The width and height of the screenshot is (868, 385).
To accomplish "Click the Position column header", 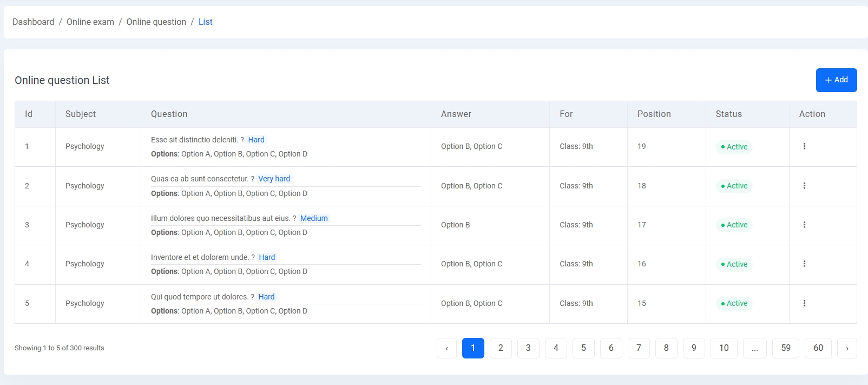I will (654, 114).
